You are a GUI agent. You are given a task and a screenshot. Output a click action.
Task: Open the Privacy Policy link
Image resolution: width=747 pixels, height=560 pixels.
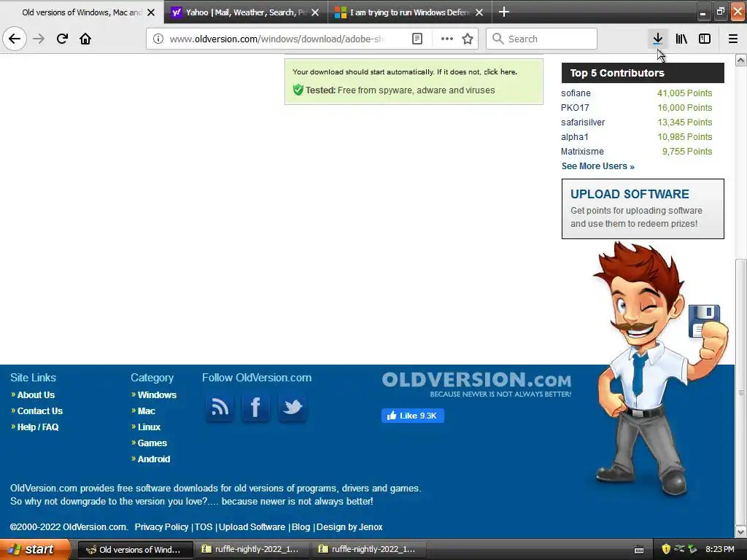pos(161,527)
